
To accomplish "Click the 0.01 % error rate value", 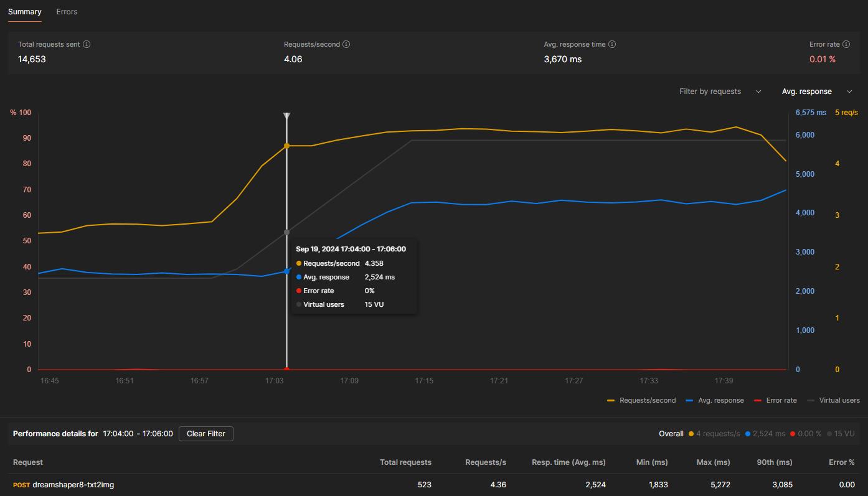I will [823, 59].
